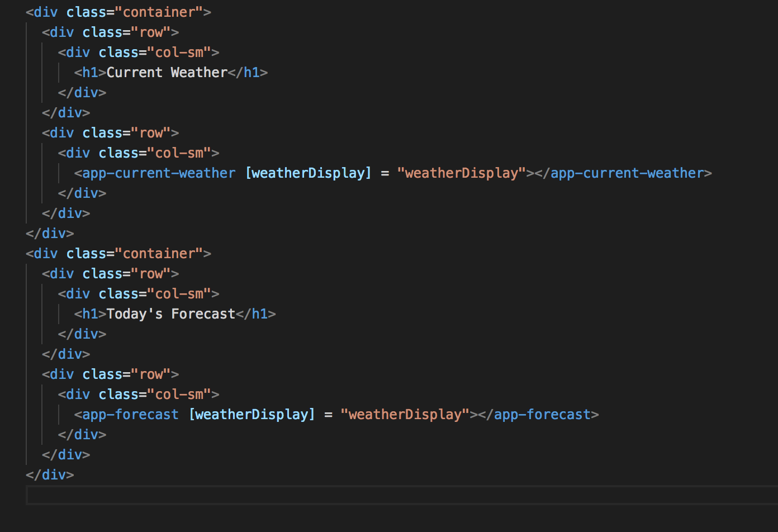This screenshot has height=532, width=778.
Task: Click the closing </h1> tag after 'Current Weather'
Action: 248,73
